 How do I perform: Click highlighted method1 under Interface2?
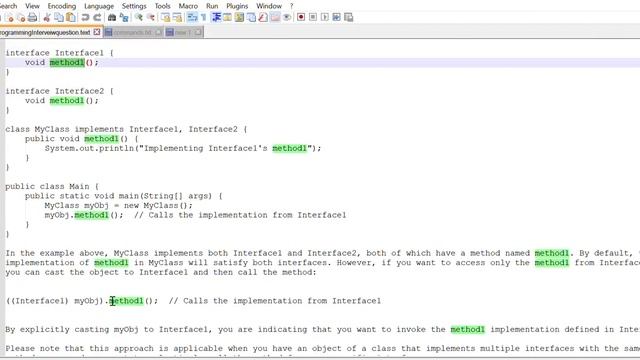67,100
